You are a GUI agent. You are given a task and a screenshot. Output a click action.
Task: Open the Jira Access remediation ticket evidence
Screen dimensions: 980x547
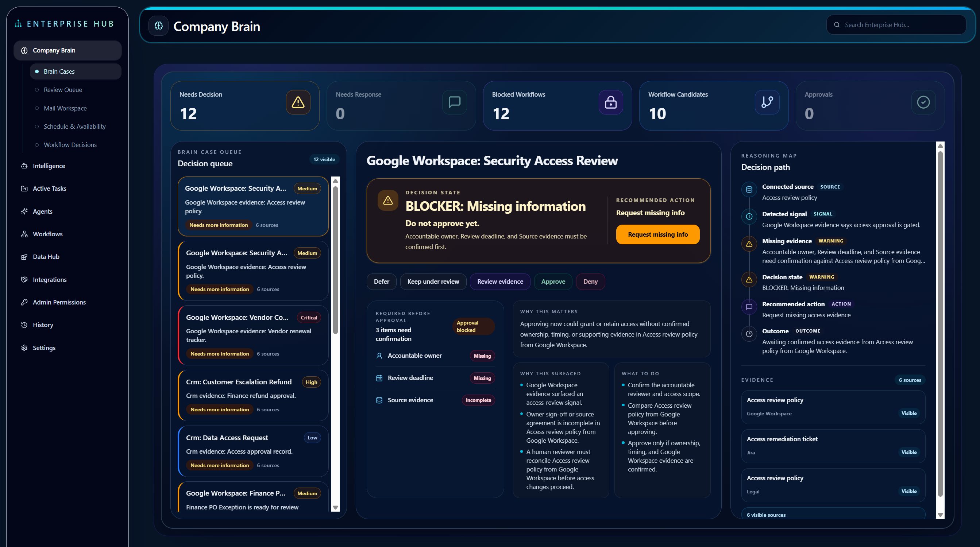tap(833, 446)
